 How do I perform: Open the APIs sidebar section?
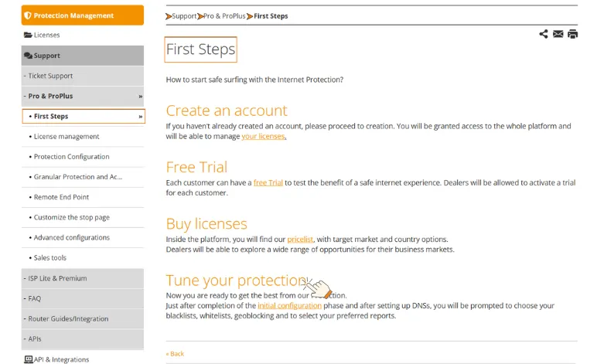click(x=83, y=339)
